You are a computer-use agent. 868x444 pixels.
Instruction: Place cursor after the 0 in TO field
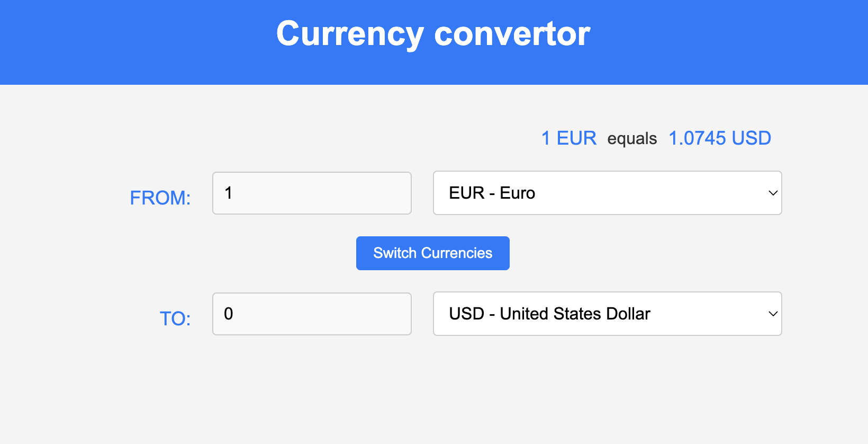point(234,314)
